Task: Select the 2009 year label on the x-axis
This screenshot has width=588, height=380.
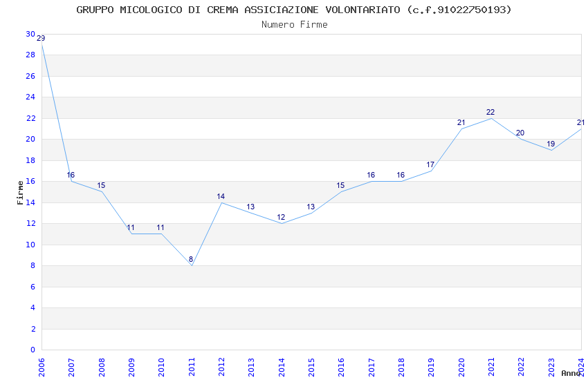Action: (131, 367)
